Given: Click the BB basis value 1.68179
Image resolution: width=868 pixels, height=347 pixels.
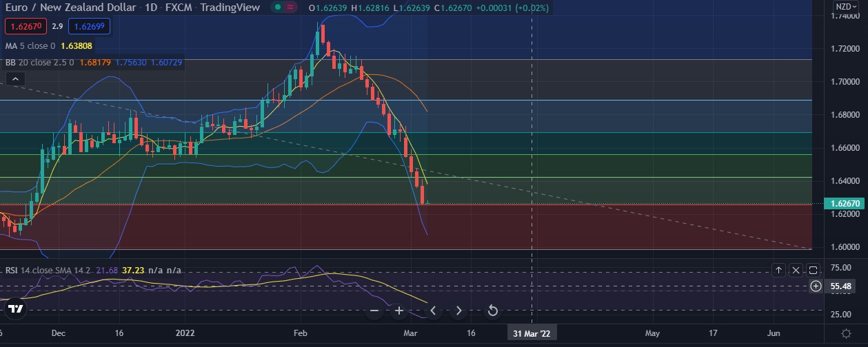Looking at the screenshot, I should pos(94,63).
